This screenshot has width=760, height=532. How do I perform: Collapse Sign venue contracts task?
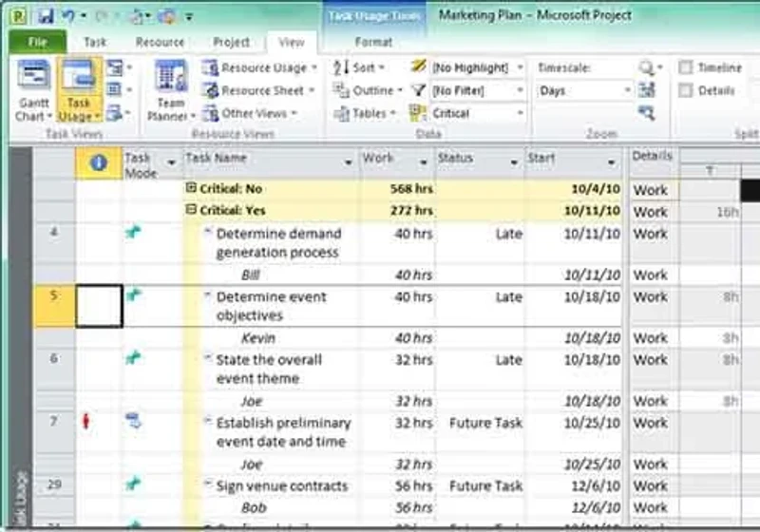coord(207,483)
